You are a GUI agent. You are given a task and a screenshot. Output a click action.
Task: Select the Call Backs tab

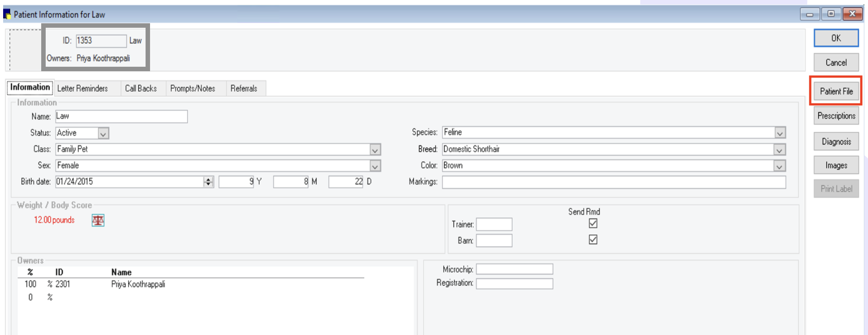pyautogui.click(x=141, y=88)
